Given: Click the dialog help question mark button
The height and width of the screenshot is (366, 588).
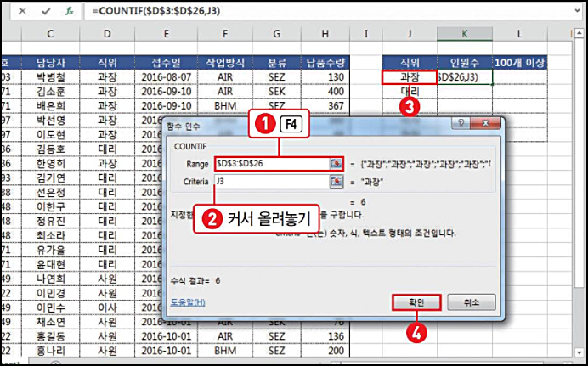Looking at the screenshot, I should point(461,123).
